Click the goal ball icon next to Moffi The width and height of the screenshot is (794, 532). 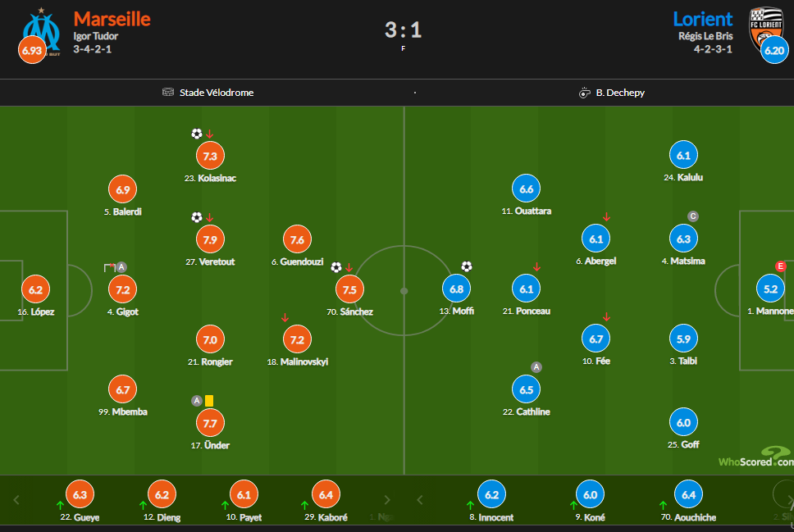(x=467, y=266)
